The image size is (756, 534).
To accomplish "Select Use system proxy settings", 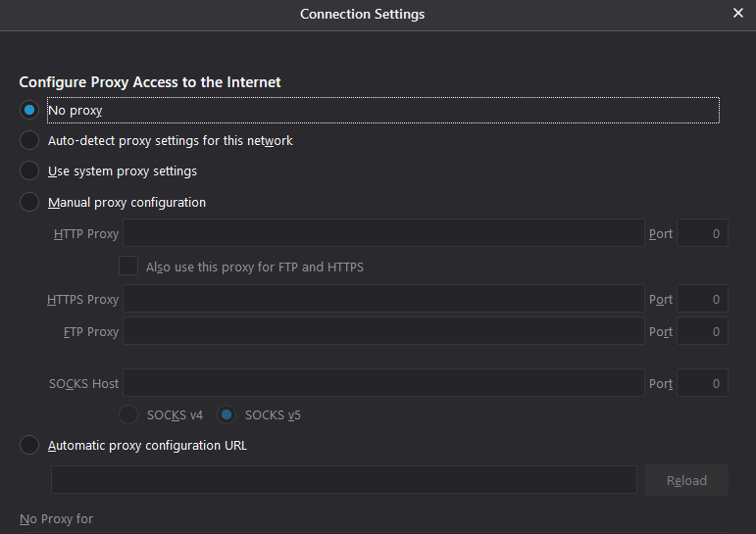I will pyautogui.click(x=29, y=170).
